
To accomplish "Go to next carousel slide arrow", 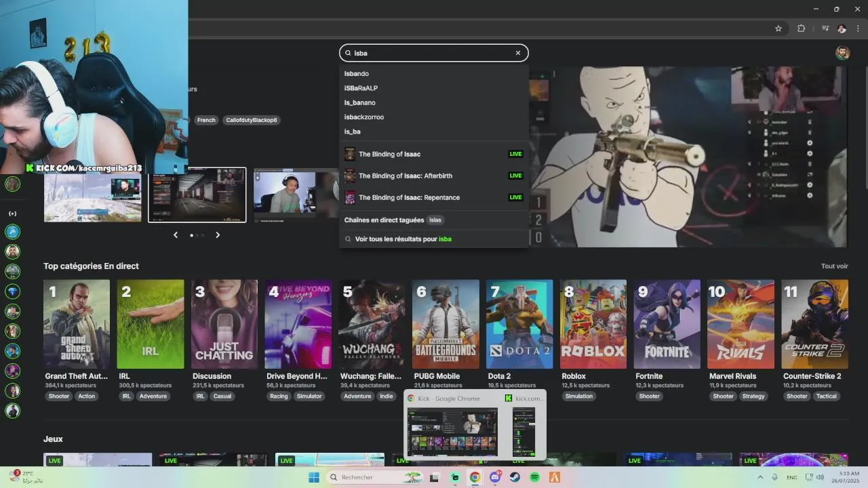I will (218, 235).
